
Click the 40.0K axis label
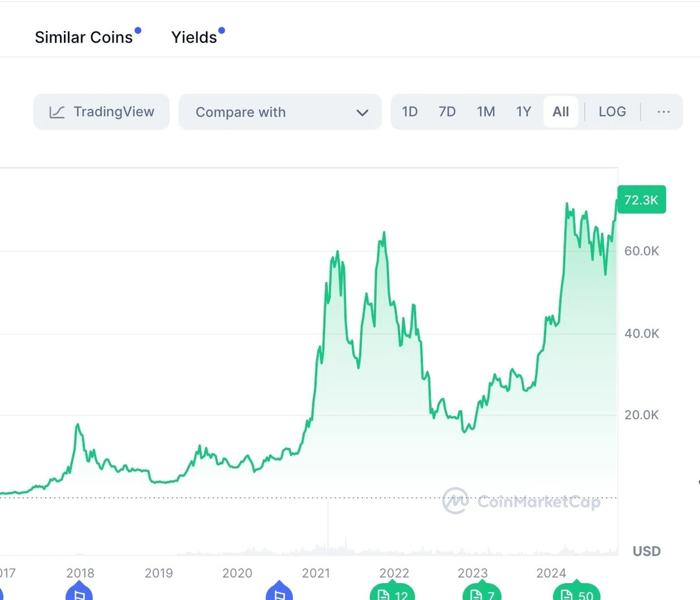642,334
